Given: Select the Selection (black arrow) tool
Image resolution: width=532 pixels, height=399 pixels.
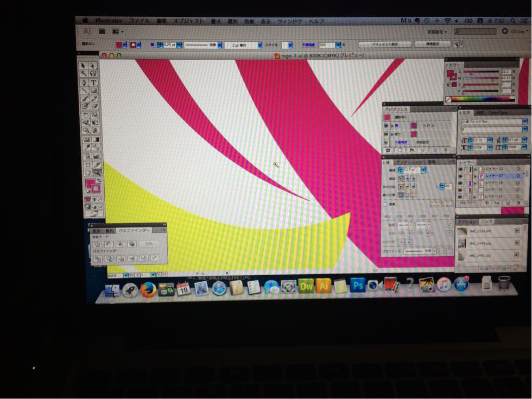Looking at the screenshot, I should (x=84, y=66).
